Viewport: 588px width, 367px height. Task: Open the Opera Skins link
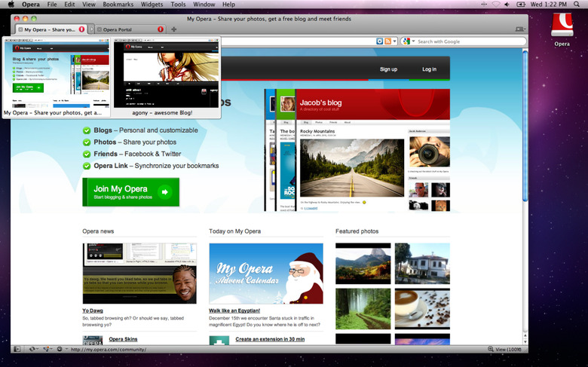point(123,339)
